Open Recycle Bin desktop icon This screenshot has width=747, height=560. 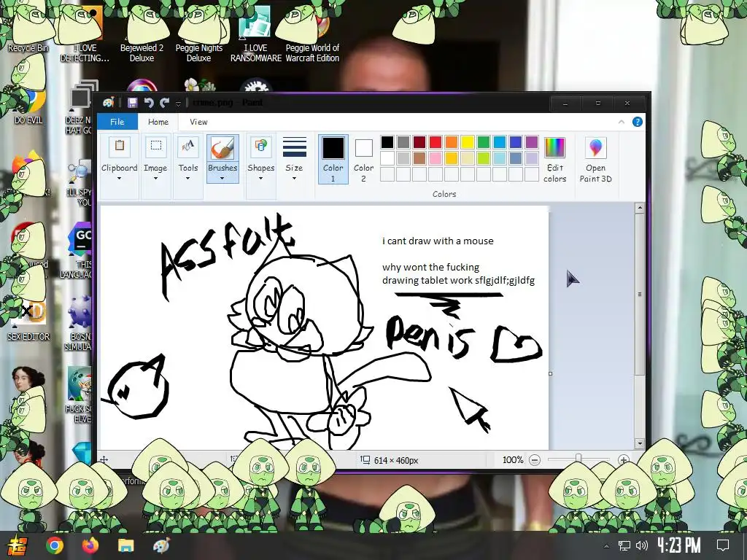click(x=28, y=29)
